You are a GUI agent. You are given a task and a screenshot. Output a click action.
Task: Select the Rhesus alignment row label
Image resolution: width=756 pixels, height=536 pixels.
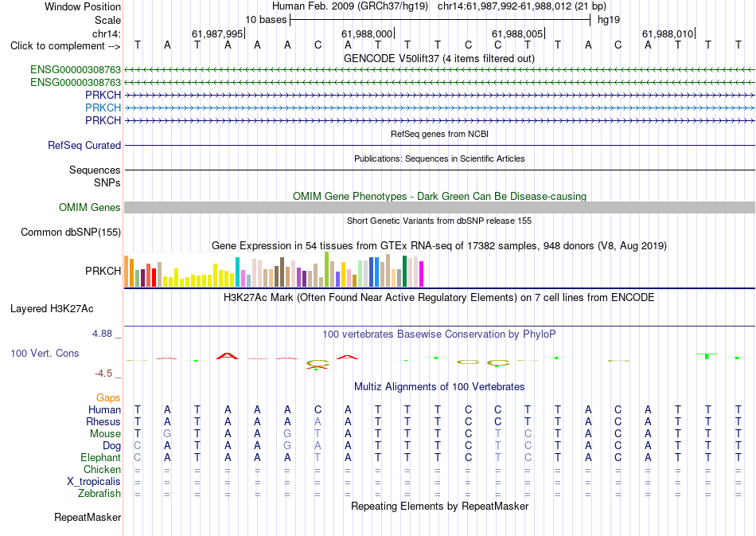103,421
